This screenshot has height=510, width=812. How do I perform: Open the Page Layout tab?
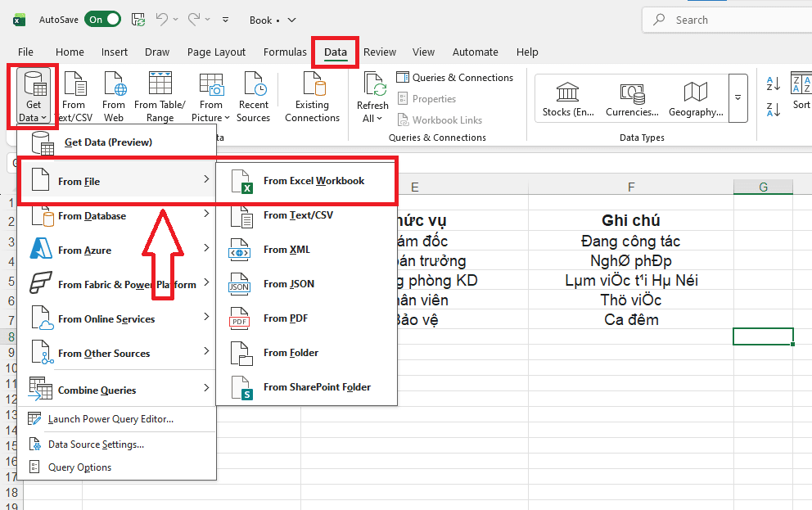tap(216, 52)
